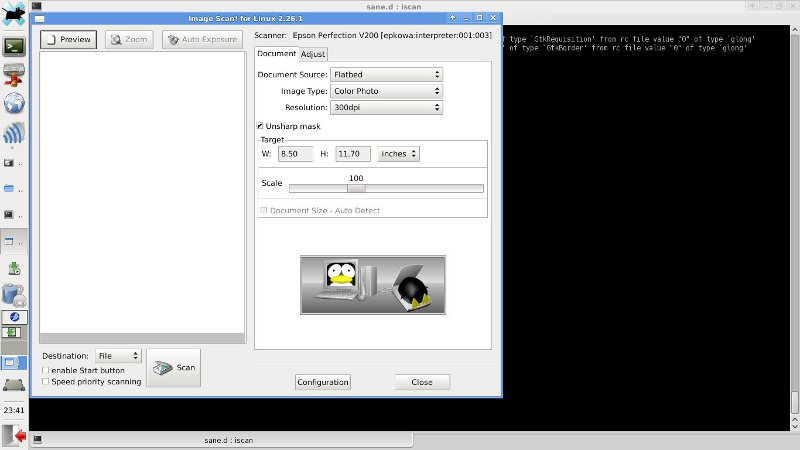Toggle Document Size - Auto Detect checkbox
This screenshot has width=800, height=450.
(x=263, y=210)
